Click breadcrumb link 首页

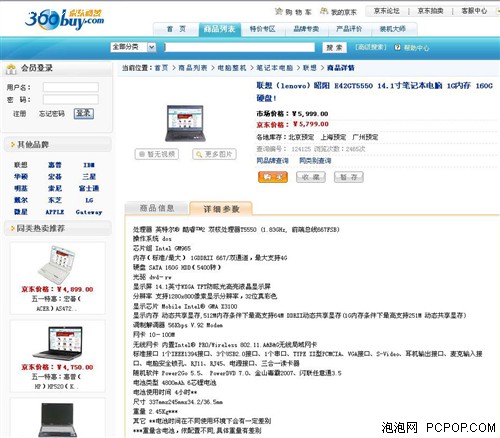161,68
